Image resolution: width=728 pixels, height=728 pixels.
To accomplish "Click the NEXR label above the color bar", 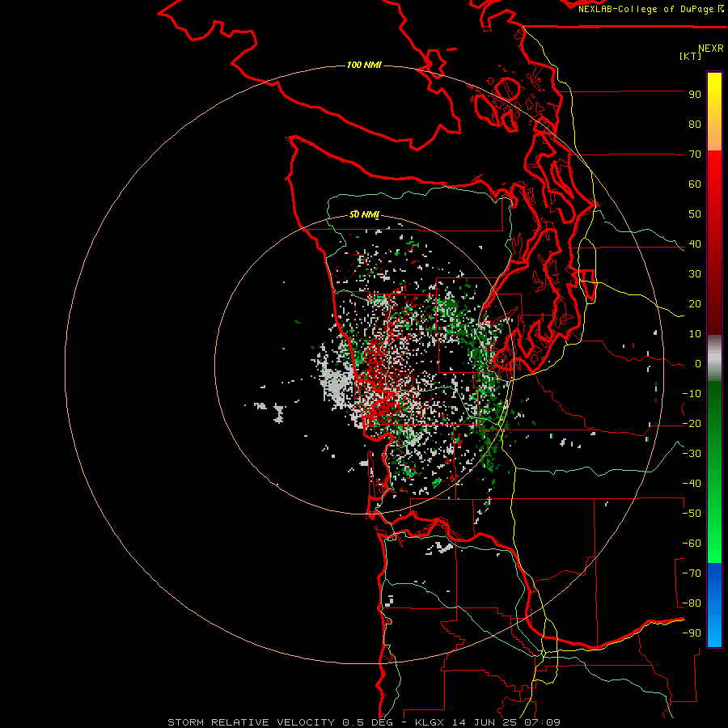I will point(710,49).
